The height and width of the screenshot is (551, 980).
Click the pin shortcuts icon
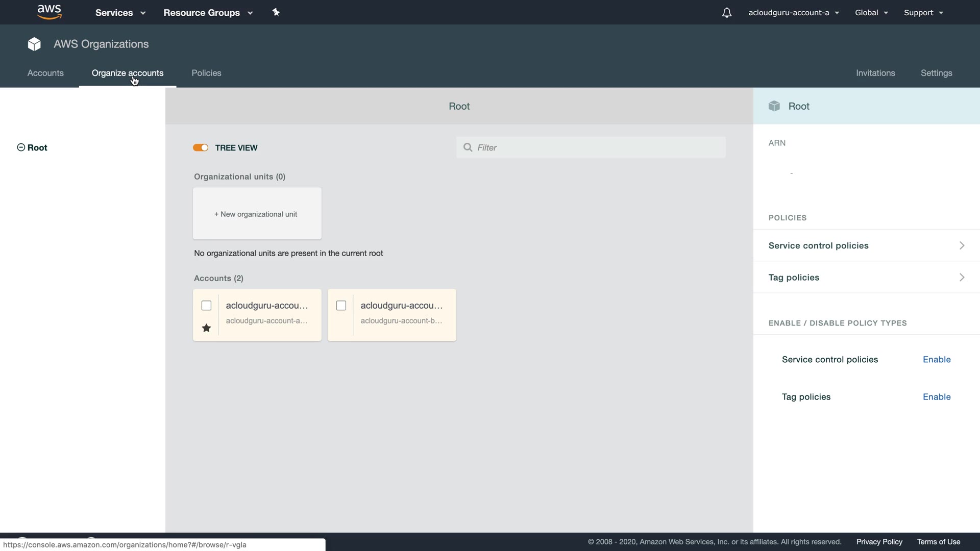tap(276, 12)
